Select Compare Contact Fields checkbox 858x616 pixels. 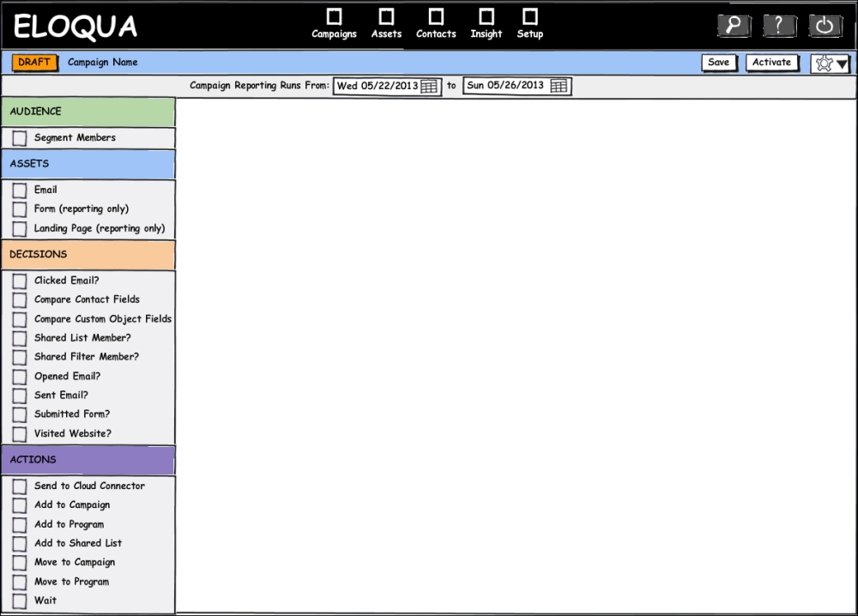(20, 299)
